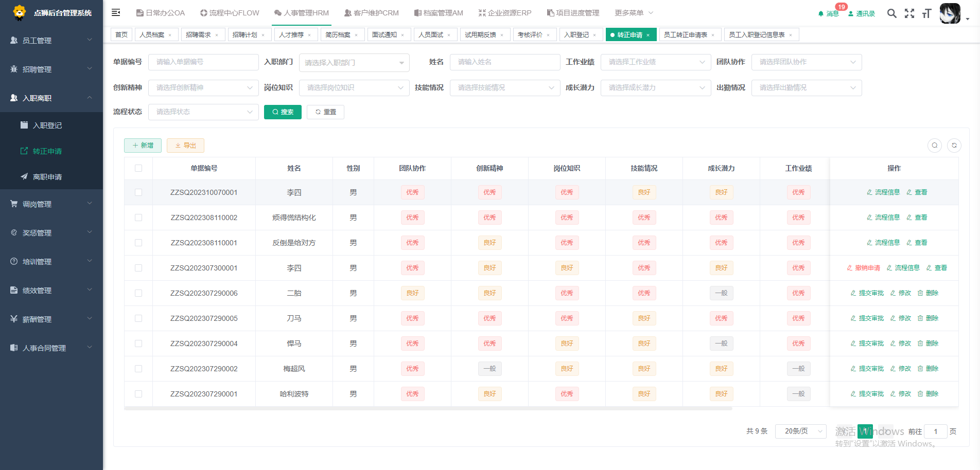Change page size from 20条/页 dropdown
Screen dimensions: 980x470
coord(801,431)
